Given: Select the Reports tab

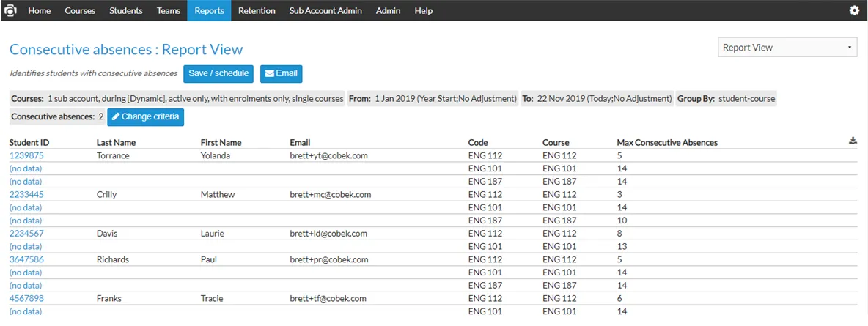Looking at the screenshot, I should tap(209, 10).
